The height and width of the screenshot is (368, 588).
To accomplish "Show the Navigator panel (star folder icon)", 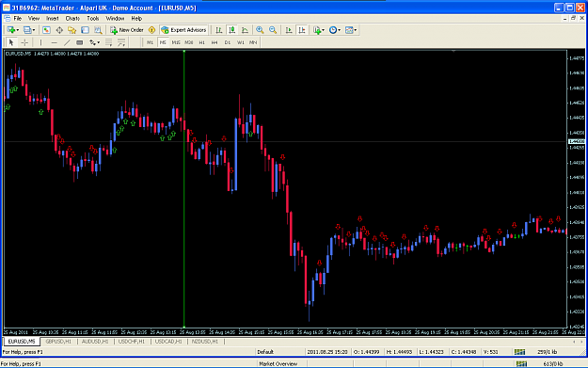I will [x=72, y=30].
